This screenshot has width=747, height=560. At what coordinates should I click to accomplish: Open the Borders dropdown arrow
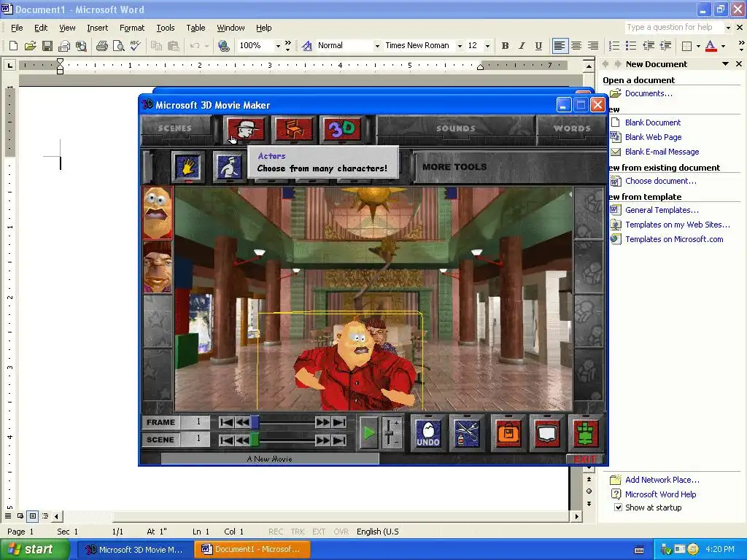(698, 46)
